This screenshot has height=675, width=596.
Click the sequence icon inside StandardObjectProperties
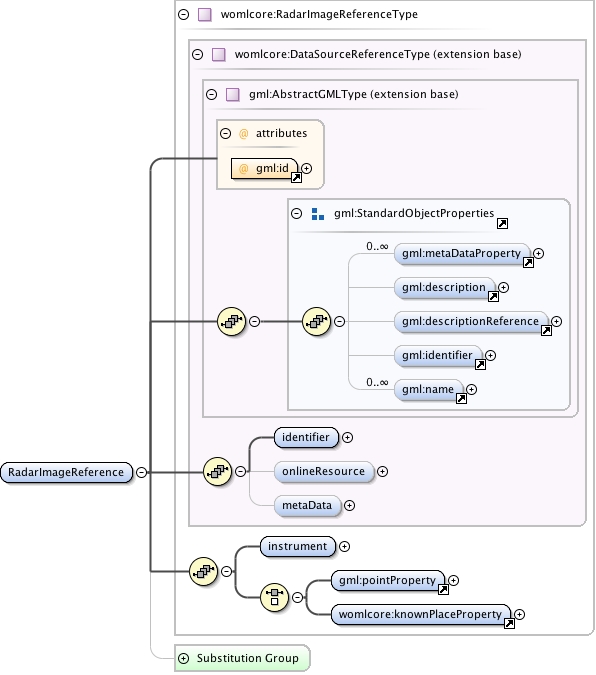pos(317,322)
